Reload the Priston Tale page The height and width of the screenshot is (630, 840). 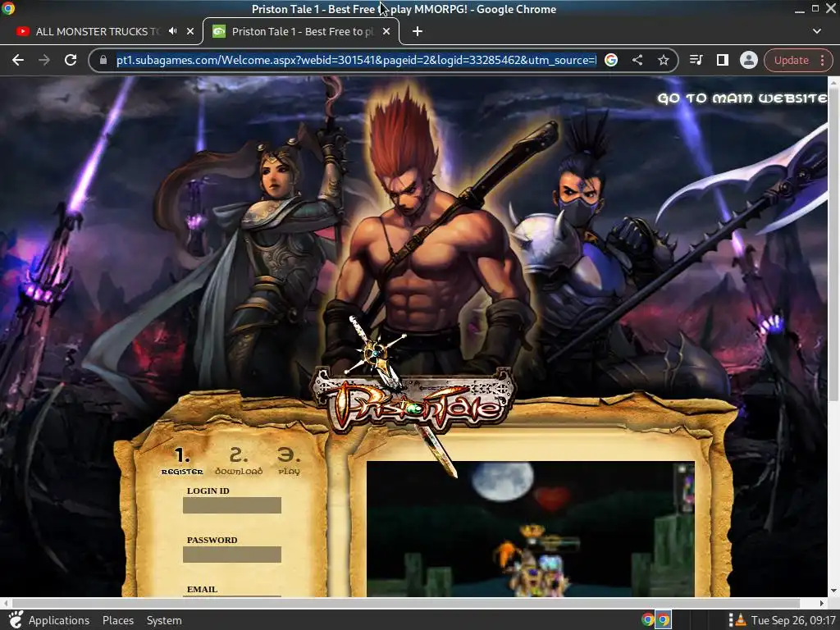click(x=71, y=60)
